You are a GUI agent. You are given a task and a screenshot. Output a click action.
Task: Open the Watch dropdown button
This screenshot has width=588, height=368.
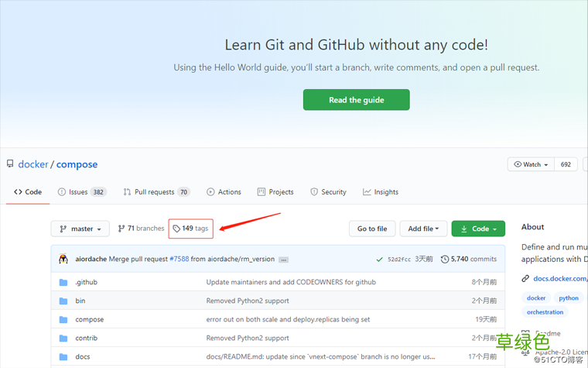pos(531,164)
